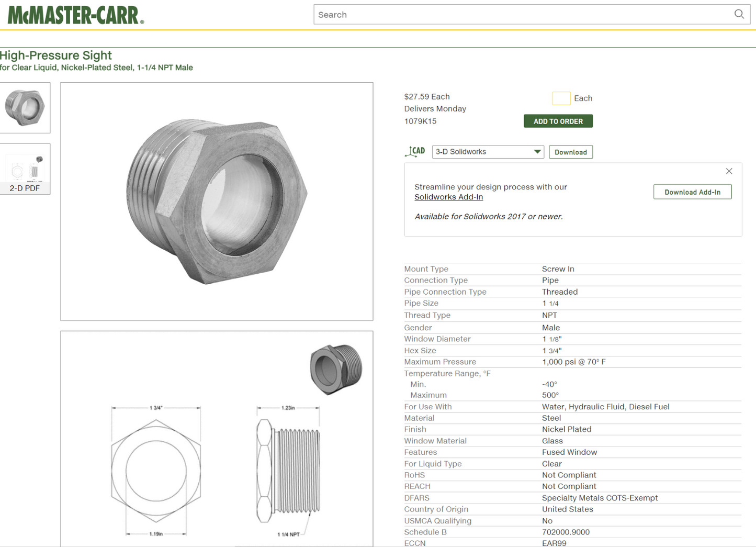
Task: Click the large sight glass product image
Action: (217, 202)
